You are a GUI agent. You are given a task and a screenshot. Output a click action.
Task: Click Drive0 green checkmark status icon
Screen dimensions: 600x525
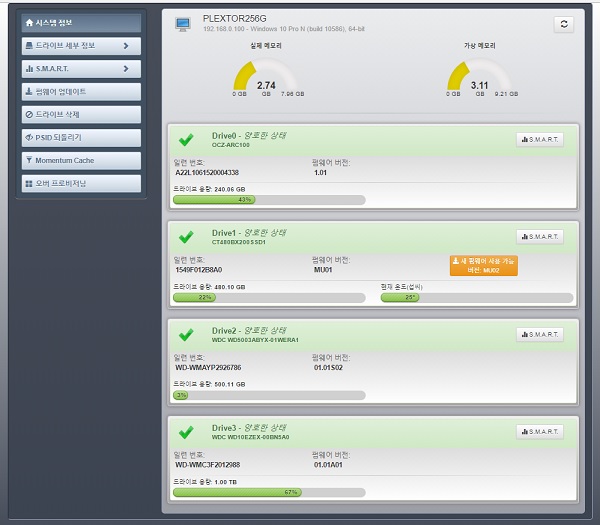coord(186,140)
